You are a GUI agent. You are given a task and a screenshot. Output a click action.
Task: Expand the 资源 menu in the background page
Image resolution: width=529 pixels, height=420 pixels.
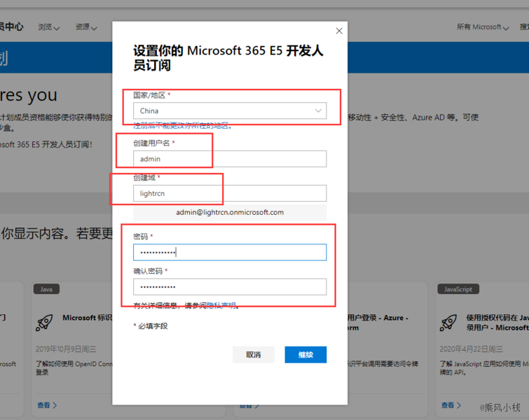[86, 27]
